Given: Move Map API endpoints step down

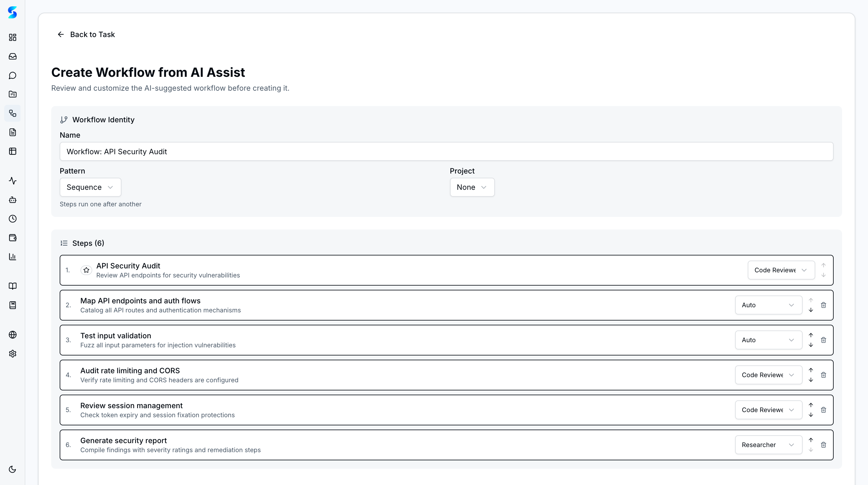Looking at the screenshot, I should coord(811,309).
